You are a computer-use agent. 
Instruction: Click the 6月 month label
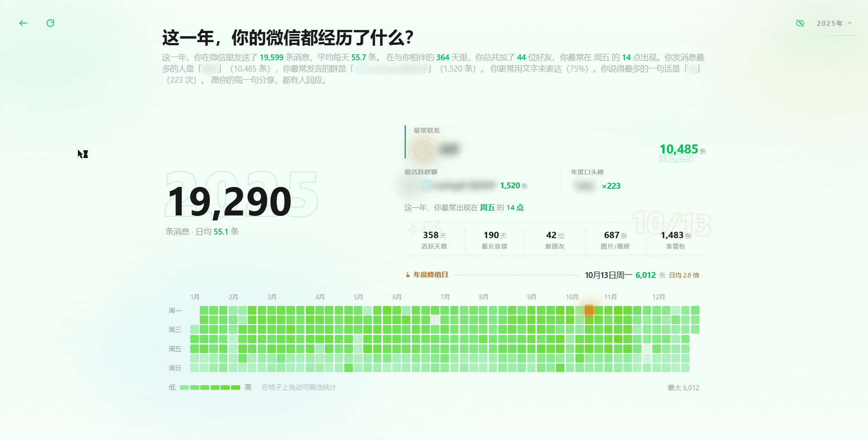pos(397,297)
